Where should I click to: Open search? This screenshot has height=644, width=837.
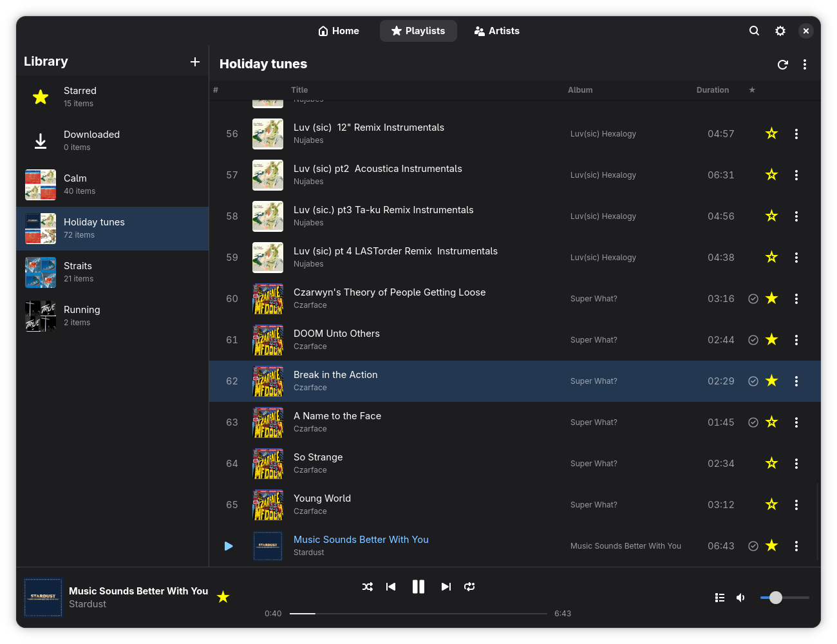tap(755, 31)
